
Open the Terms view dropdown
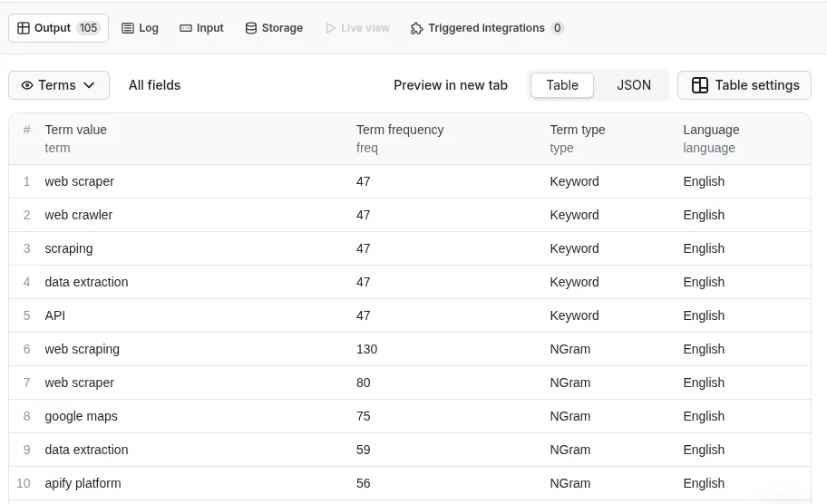[x=59, y=85]
